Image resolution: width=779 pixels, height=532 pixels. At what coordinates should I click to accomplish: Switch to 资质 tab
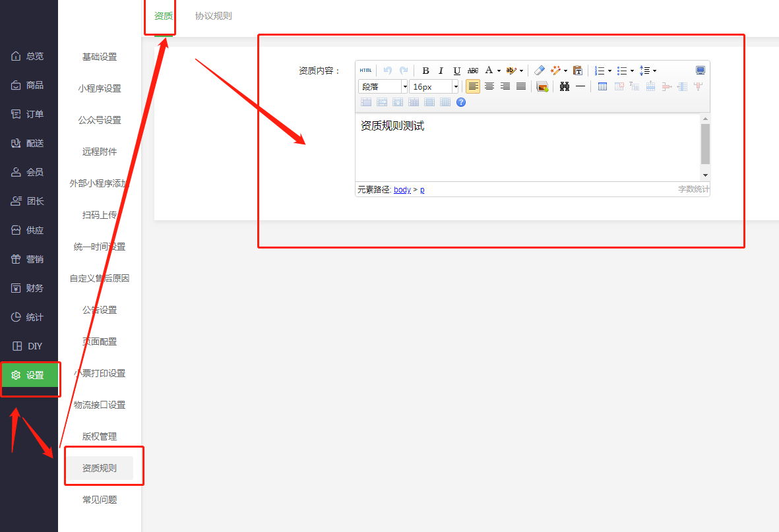point(164,16)
